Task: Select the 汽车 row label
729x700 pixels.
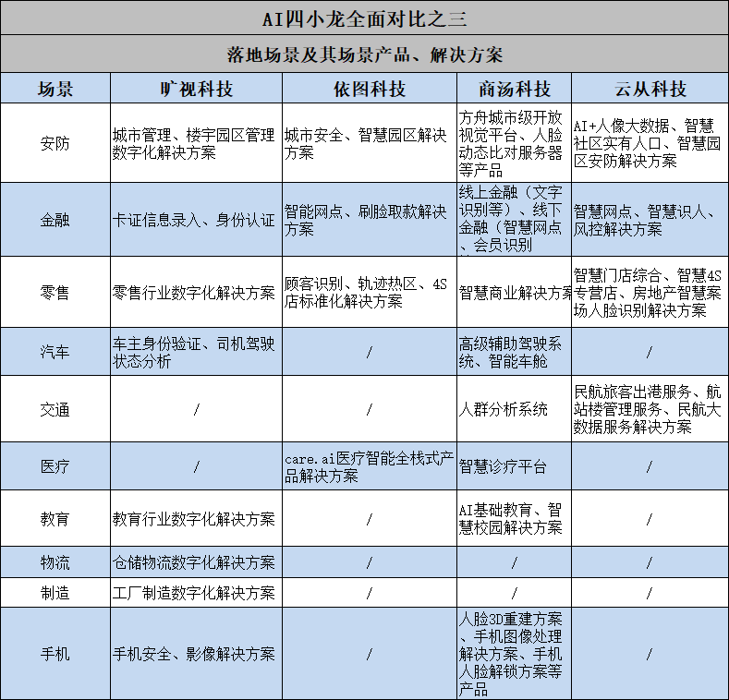Action: tap(55, 352)
